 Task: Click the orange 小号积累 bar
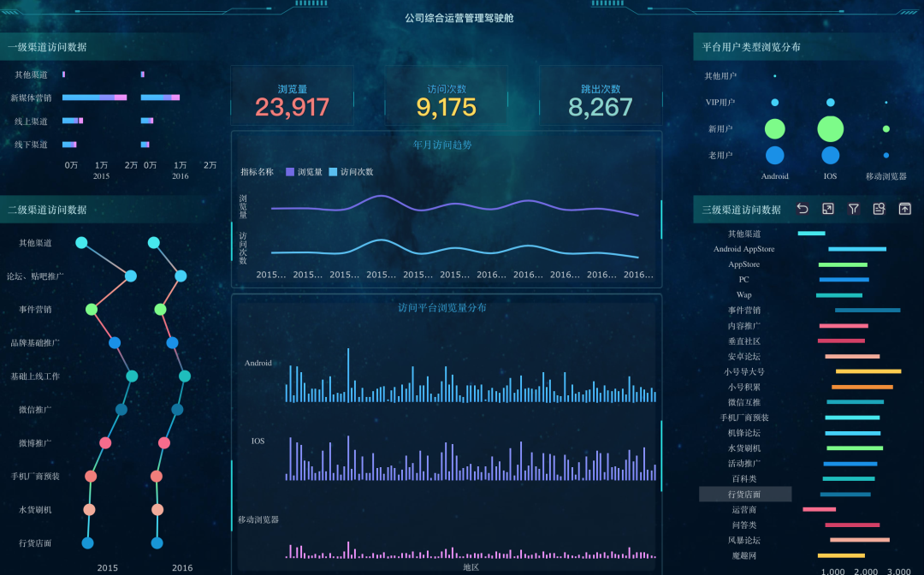862,387
